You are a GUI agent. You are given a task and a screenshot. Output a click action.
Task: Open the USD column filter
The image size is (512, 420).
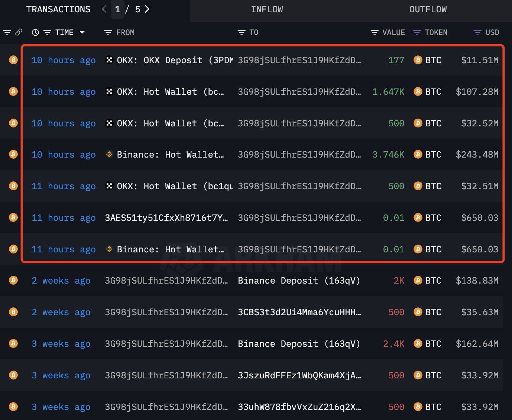(x=477, y=33)
